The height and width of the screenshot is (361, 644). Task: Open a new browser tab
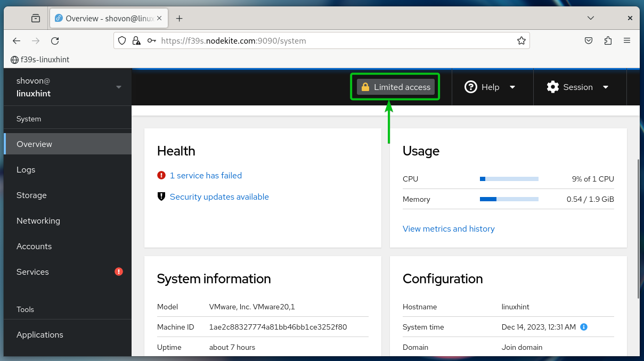179,18
